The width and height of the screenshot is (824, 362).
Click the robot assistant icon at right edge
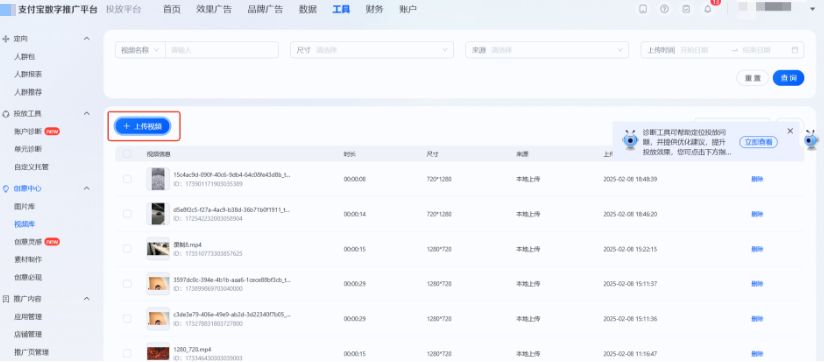click(812, 140)
